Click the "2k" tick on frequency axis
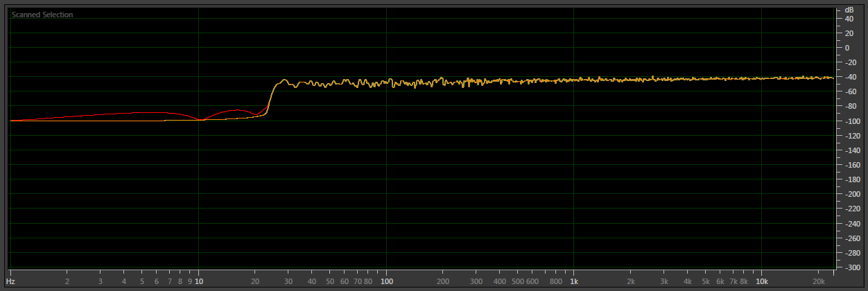Viewport: 868px width, 291px height. tap(631, 282)
